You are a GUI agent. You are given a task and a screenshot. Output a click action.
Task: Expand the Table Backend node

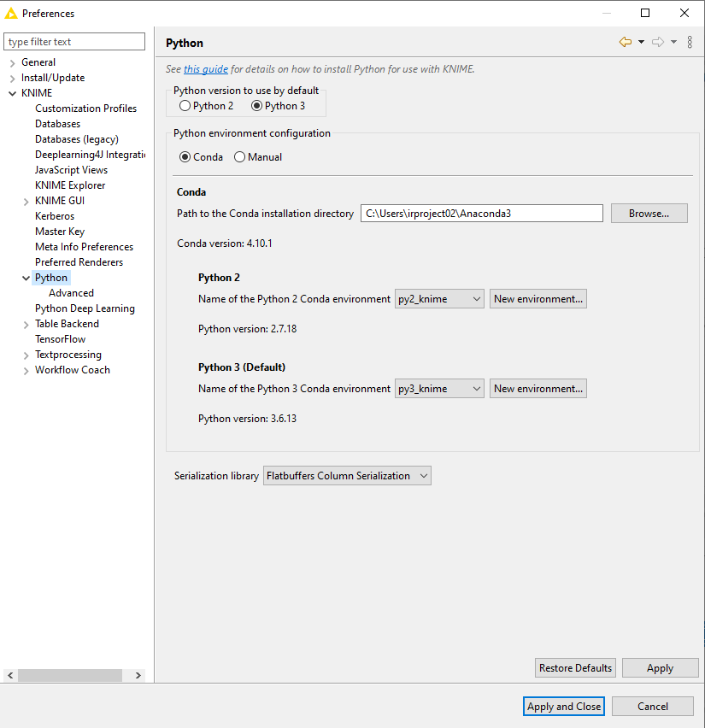pyautogui.click(x=26, y=325)
